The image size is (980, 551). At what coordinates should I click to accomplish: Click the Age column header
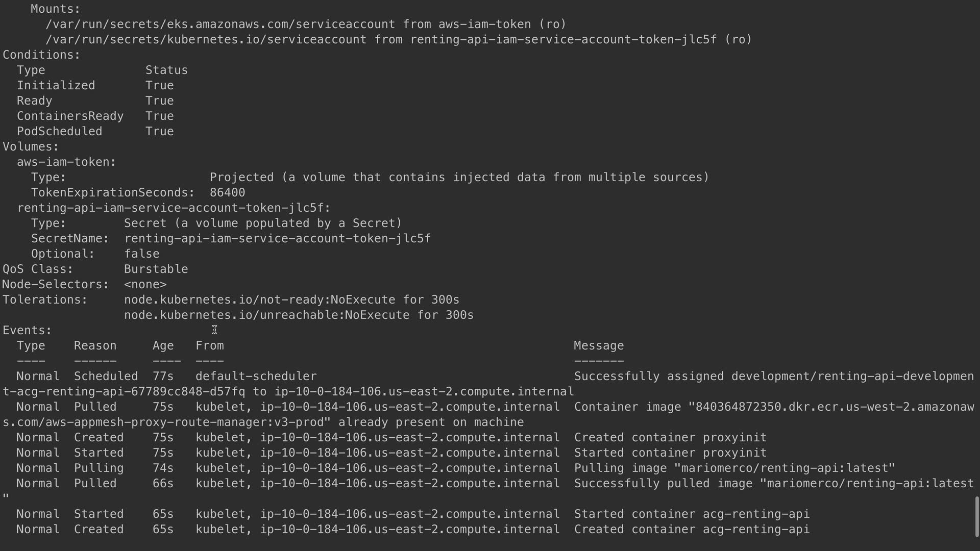(x=163, y=346)
